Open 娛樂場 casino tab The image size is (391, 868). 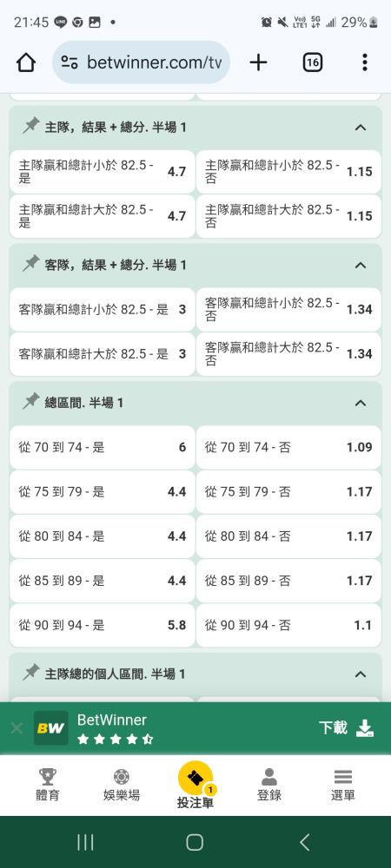click(122, 785)
